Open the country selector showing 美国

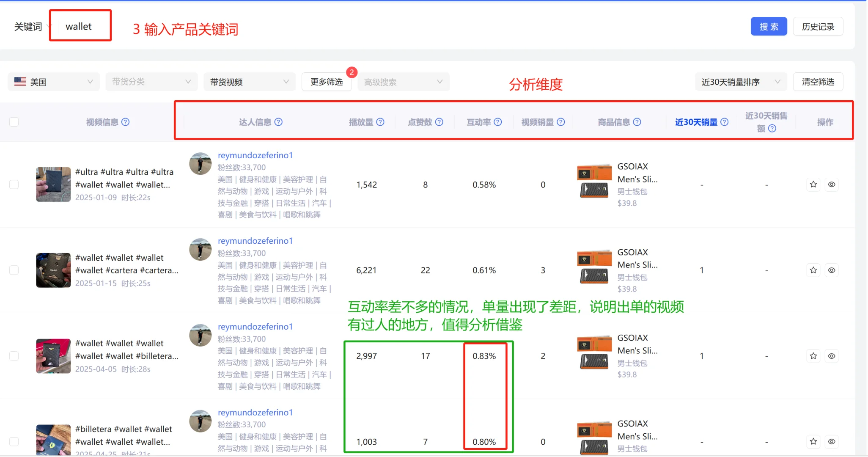pos(53,82)
